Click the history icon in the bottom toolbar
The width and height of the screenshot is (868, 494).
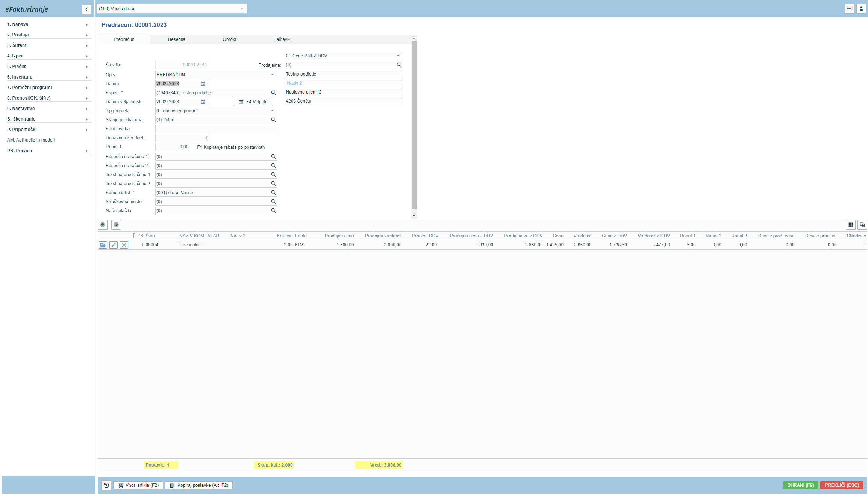click(x=106, y=485)
